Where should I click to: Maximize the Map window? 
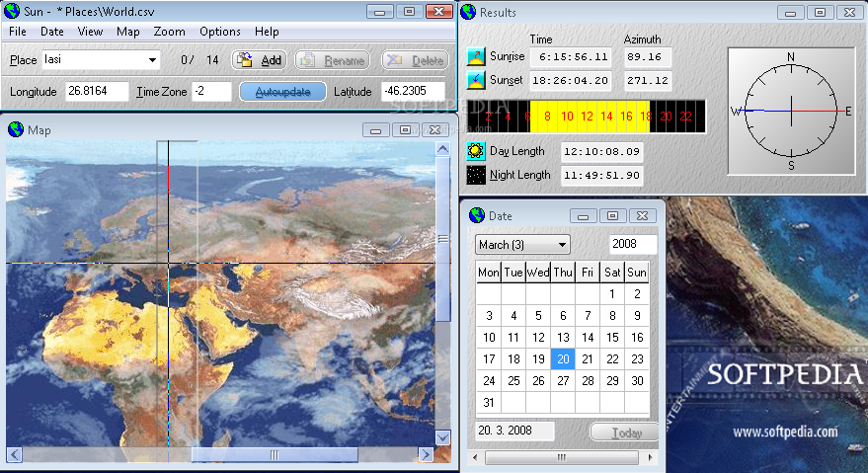[x=405, y=130]
